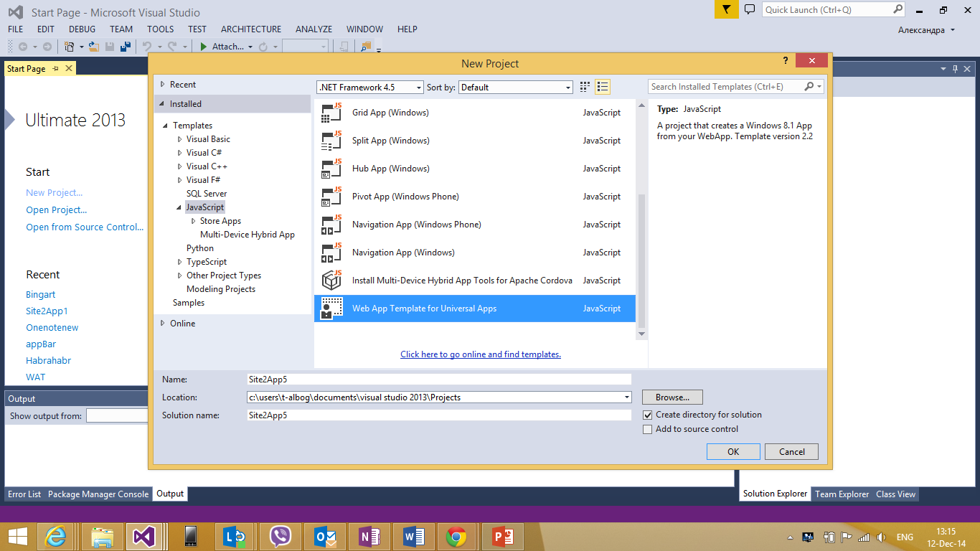980x551 pixels.
Task: Click the Solution name input field
Action: [x=439, y=415]
